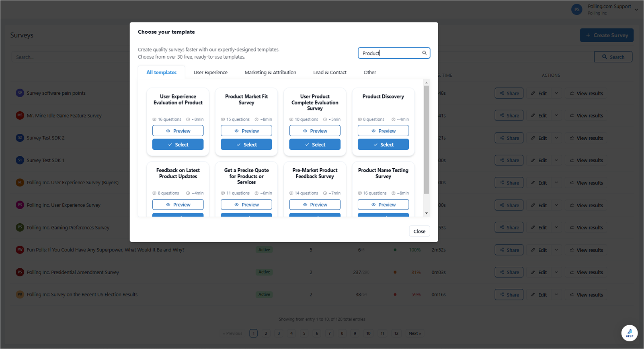
Task: Click the Mr. Mine Idle Game survey avatar
Action: coord(20,115)
